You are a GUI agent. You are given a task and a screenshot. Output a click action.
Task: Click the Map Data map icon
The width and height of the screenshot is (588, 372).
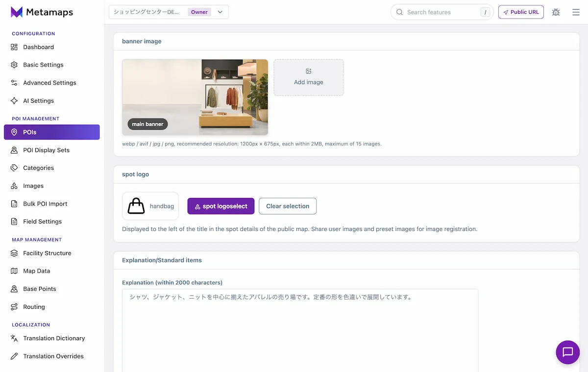click(x=14, y=271)
